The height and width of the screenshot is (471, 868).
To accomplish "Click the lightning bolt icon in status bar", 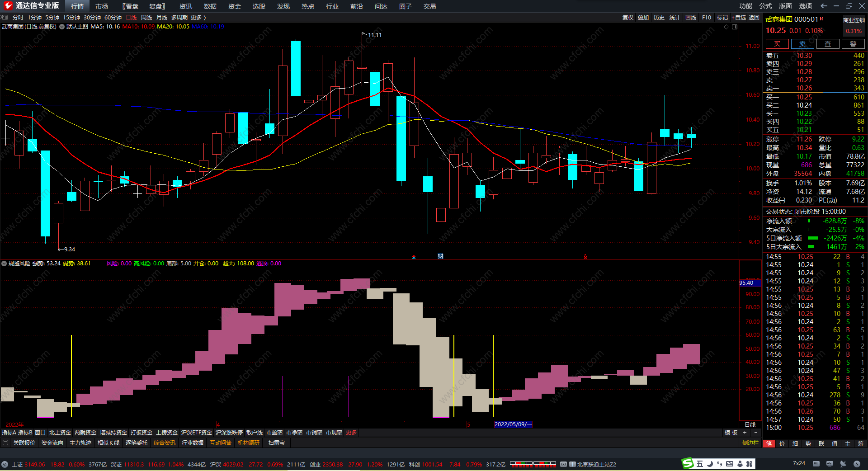I will (x=857, y=464).
